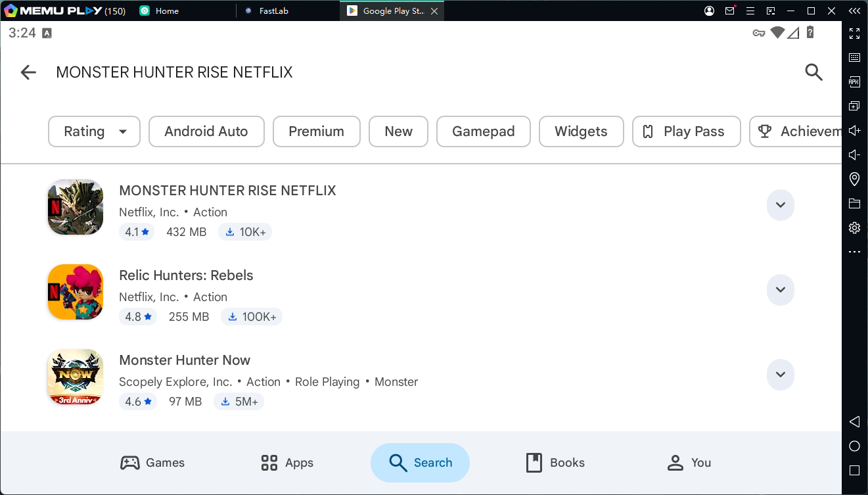Open the shared folder sidebar icon
Screen dimensions: 868x495
[854, 204]
